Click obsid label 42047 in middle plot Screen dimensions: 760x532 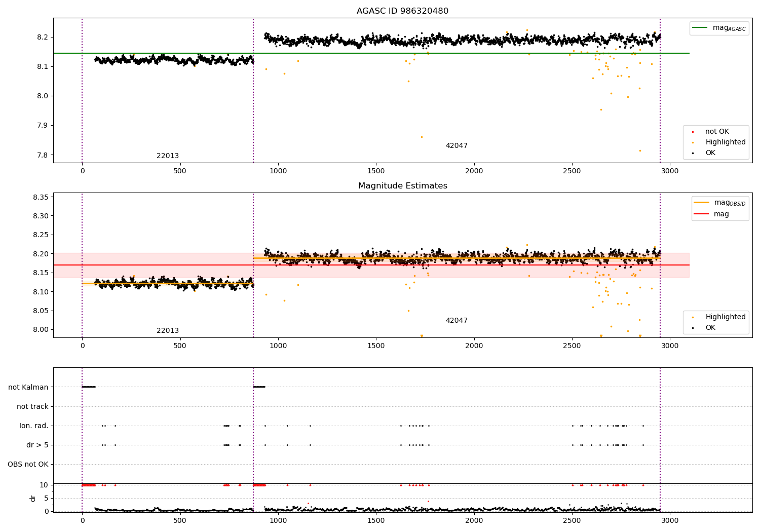(x=457, y=321)
